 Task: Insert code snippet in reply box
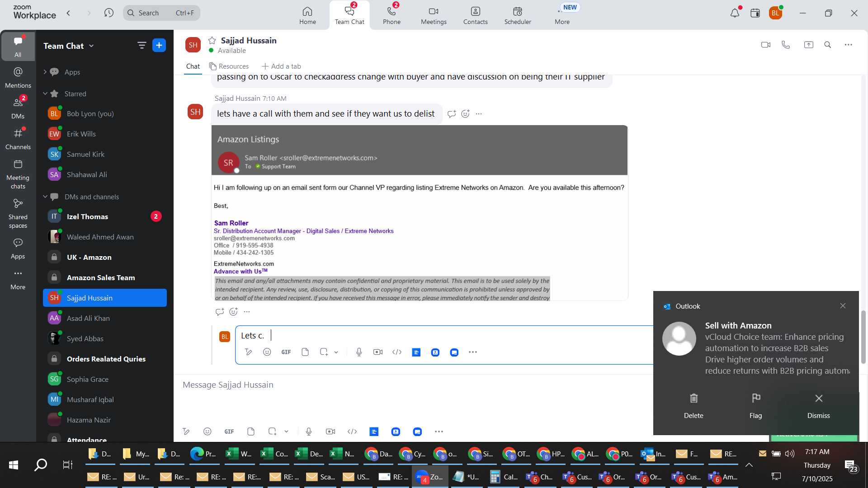coord(397,352)
